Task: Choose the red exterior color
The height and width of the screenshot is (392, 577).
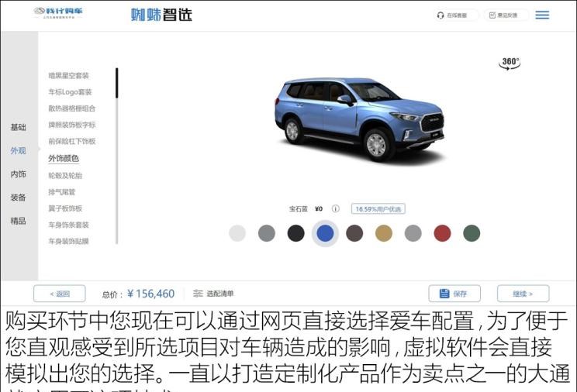Action: point(442,233)
